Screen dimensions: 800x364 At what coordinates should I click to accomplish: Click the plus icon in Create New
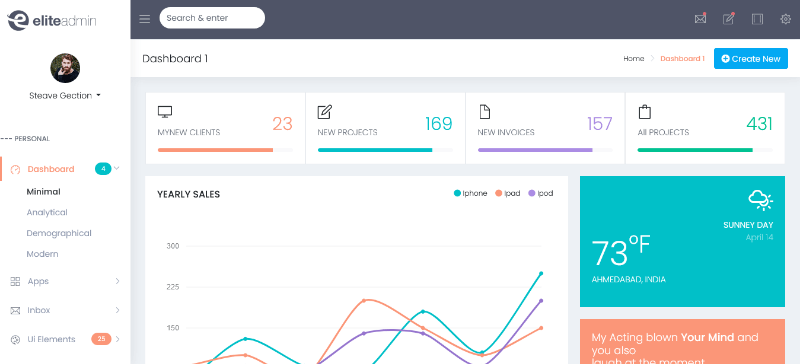click(x=726, y=59)
